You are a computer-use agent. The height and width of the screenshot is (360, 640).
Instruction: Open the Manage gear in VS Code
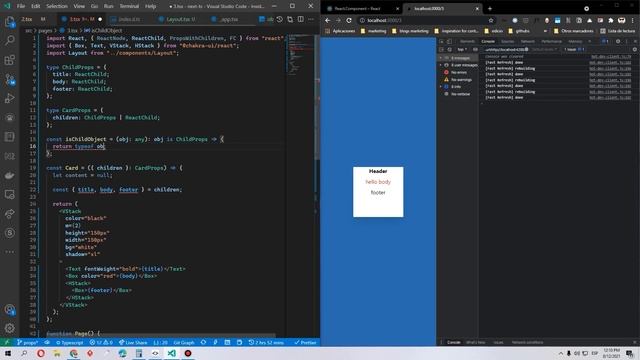click(9, 328)
